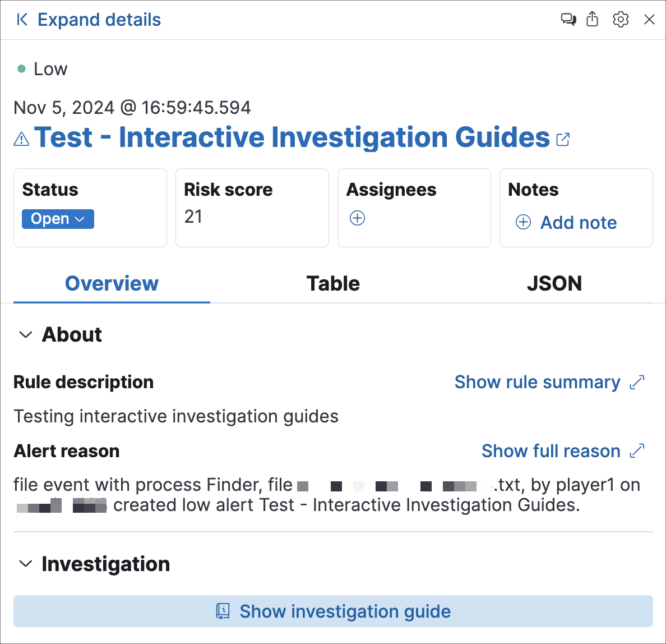The height and width of the screenshot is (644, 666).
Task: Open the settings gear icon
Action: click(621, 19)
